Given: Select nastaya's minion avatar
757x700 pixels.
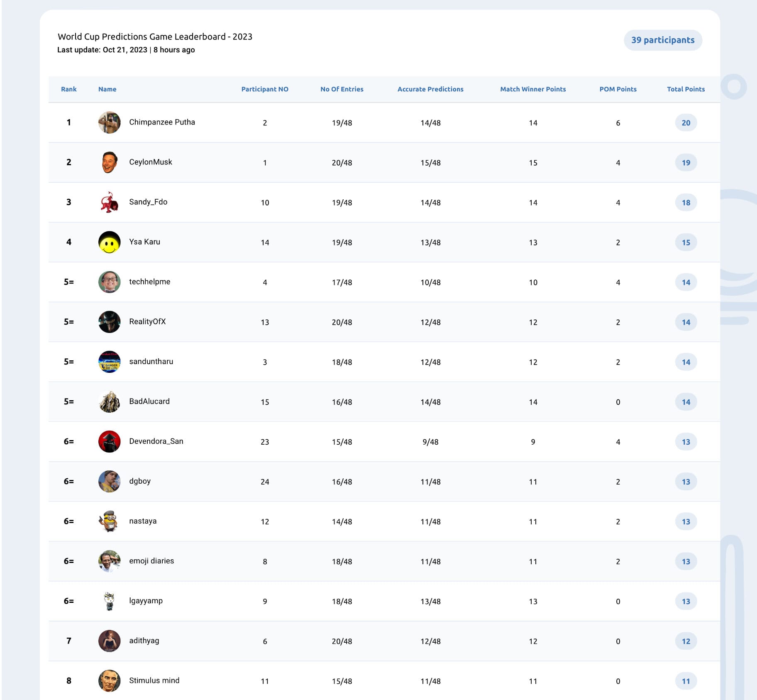Looking at the screenshot, I should point(110,521).
